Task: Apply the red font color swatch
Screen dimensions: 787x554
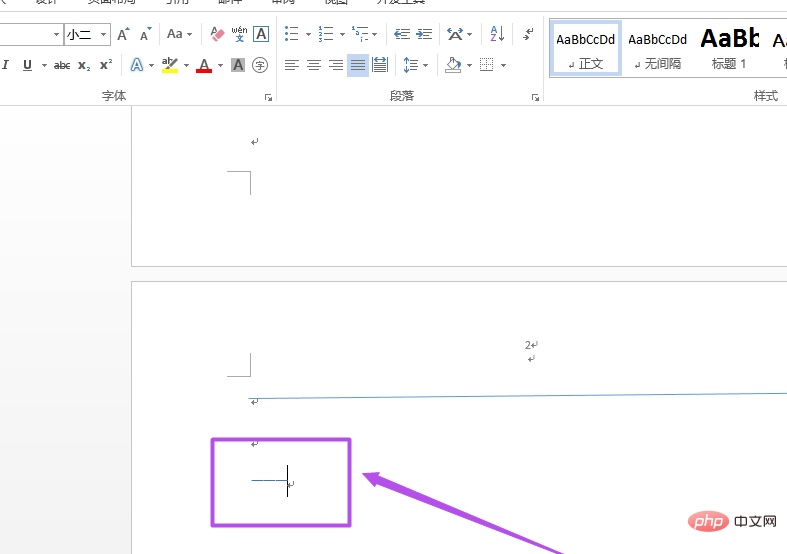Action: pos(204,65)
